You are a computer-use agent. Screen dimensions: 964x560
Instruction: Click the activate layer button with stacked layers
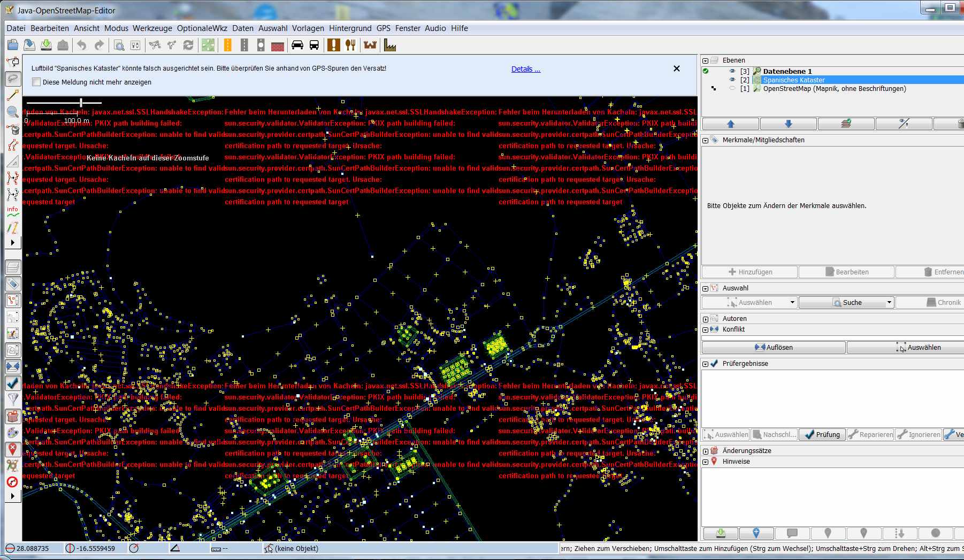pos(846,124)
